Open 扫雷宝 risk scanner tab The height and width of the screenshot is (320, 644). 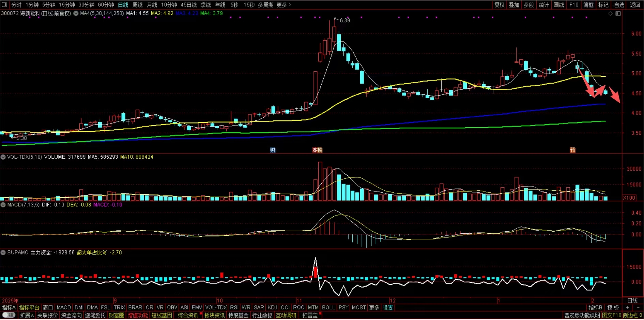click(x=310, y=315)
